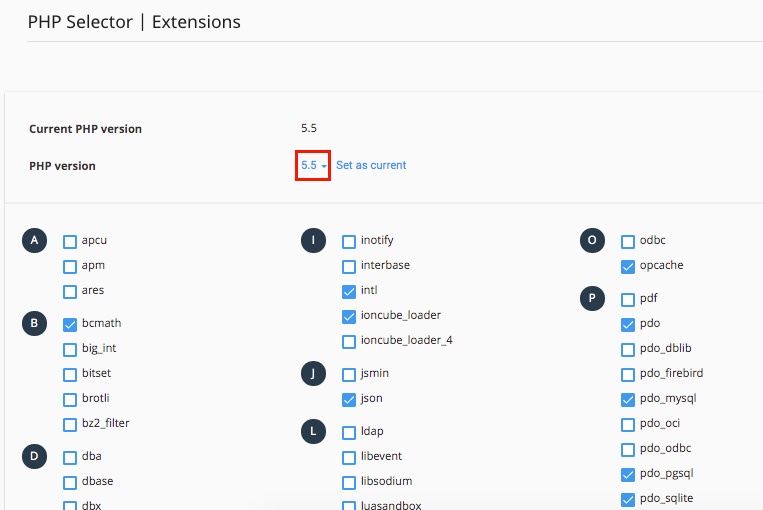Click the PHP version label

click(x=62, y=166)
